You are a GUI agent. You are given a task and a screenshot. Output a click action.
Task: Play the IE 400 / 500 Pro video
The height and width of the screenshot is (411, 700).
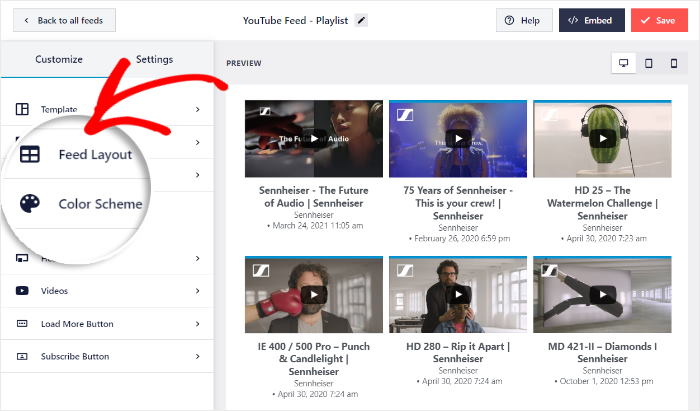click(314, 295)
